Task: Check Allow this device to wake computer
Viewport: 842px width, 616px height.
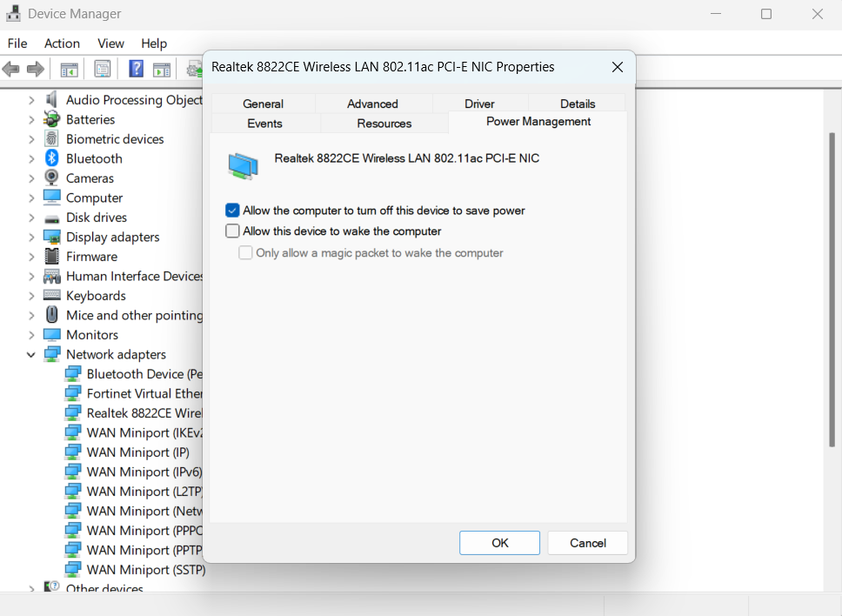Action: pos(232,231)
